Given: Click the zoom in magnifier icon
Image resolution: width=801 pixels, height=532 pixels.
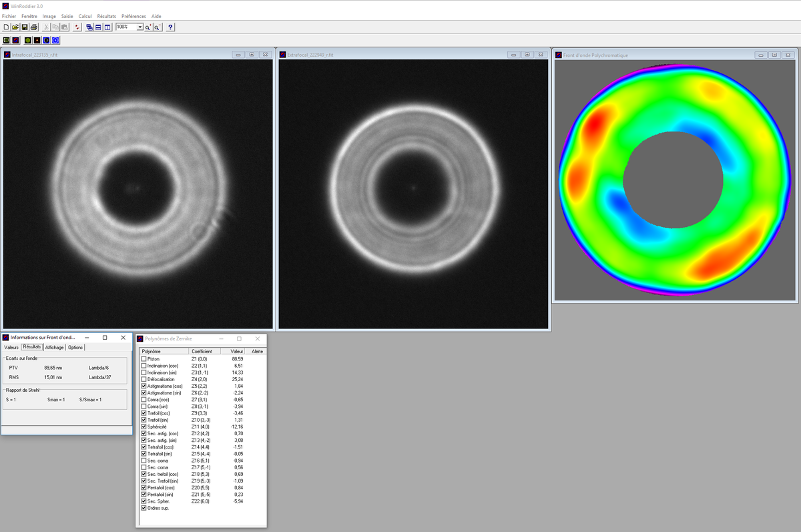Looking at the screenshot, I should pos(148,27).
